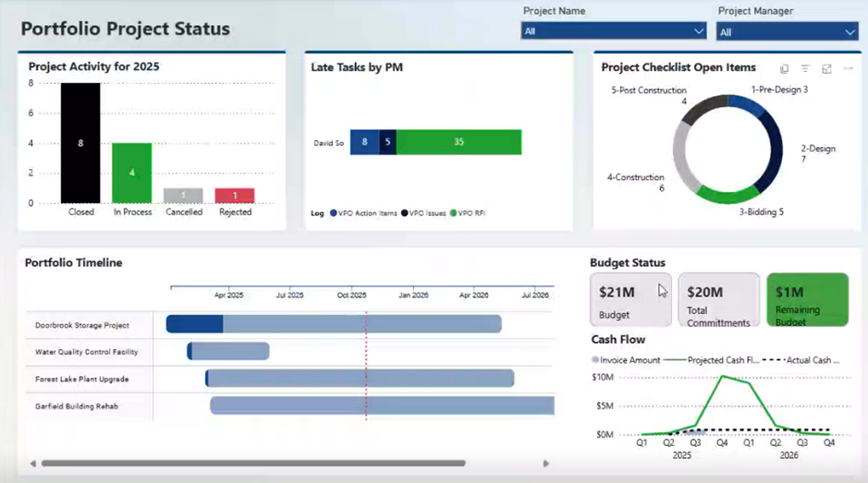The width and height of the screenshot is (868, 483).
Task: Enter Focus mode on Project Checklist visual
Action: point(826,69)
